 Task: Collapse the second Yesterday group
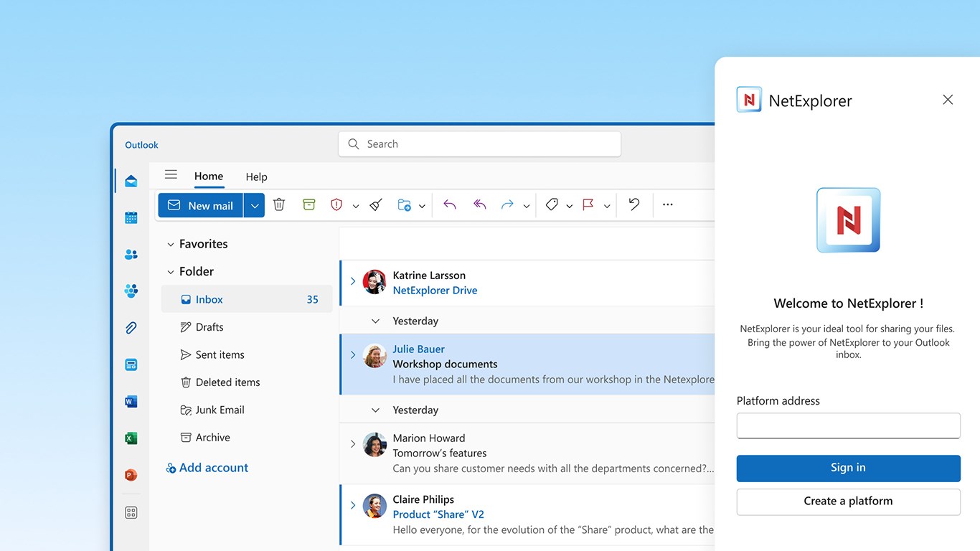pos(375,410)
